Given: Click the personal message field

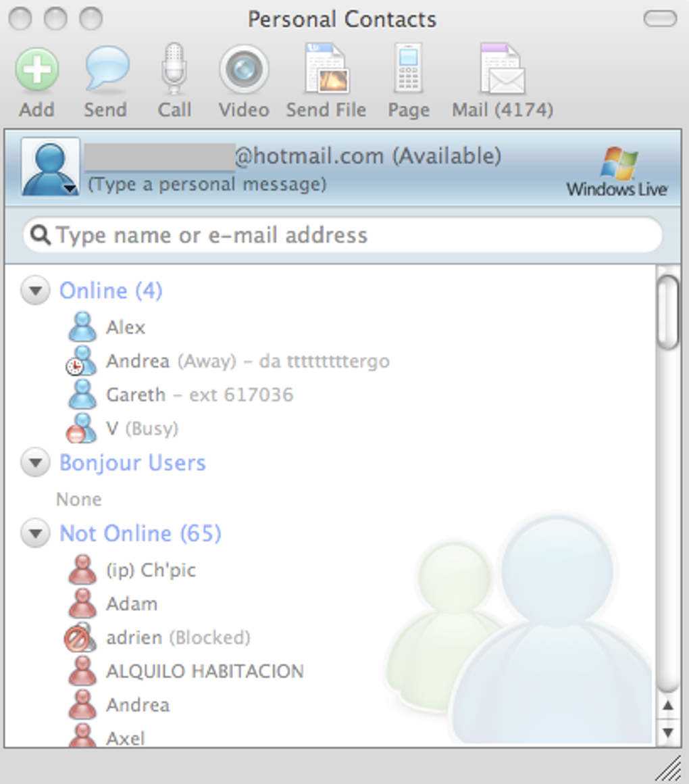Looking at the screenshot, I should [x=207, y=185].
